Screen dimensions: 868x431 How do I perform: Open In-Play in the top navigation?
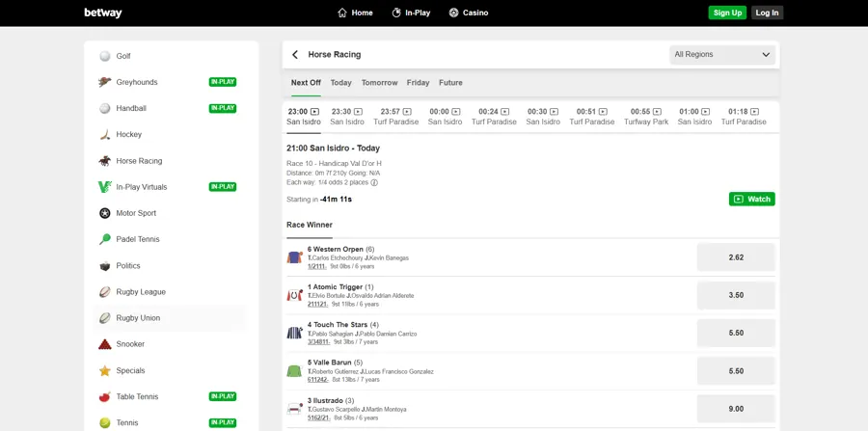coord(411,13)
